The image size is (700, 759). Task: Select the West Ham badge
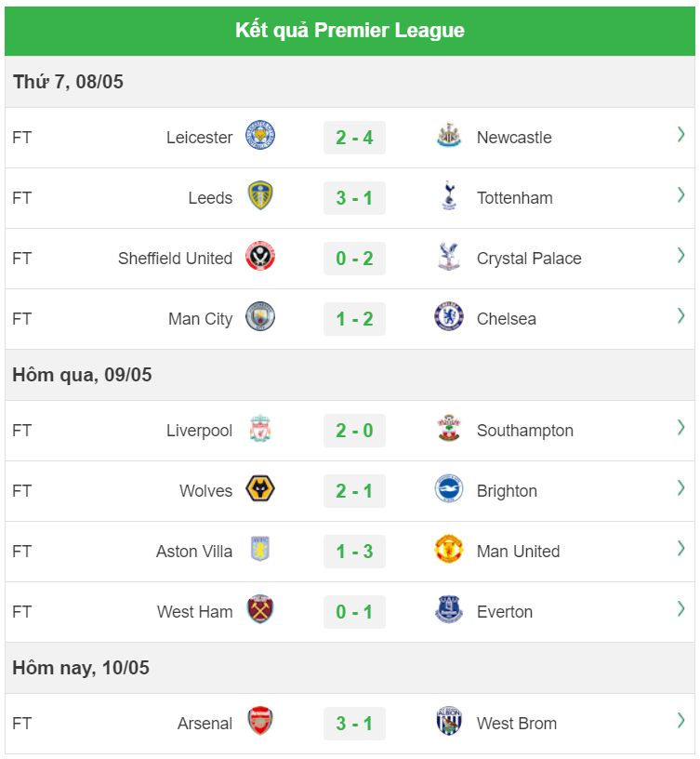(x=260, y=609)
